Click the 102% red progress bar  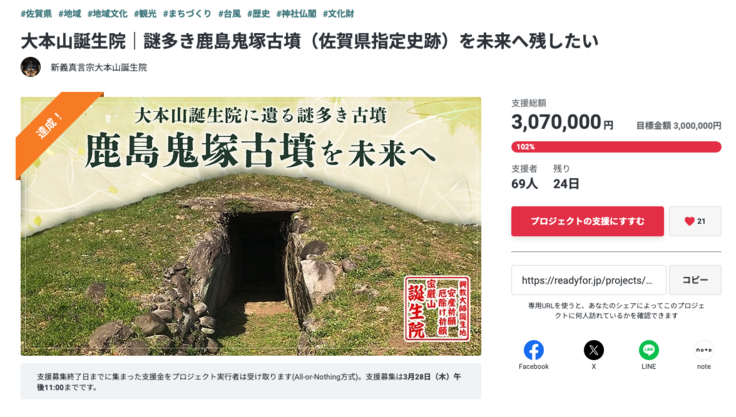616,147
